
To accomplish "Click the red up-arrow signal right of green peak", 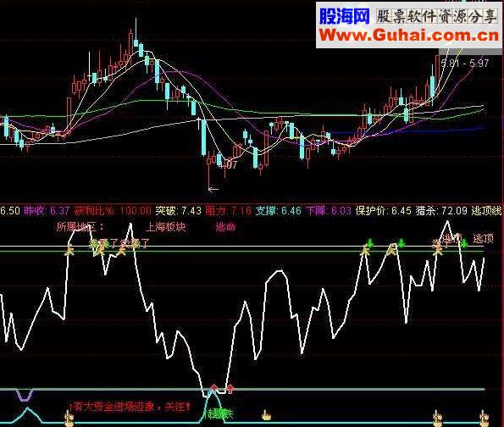I will tap(230, 390).
